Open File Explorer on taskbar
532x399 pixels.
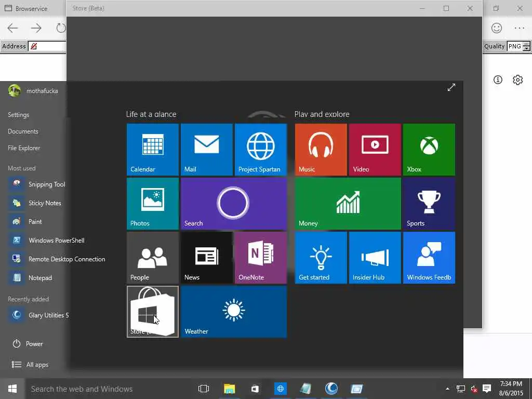click(x=229, y=389)
